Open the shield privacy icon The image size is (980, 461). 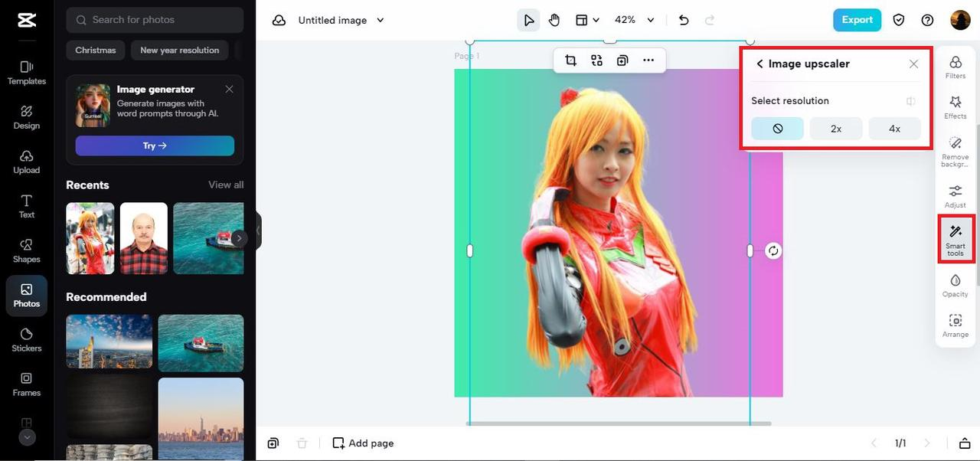pos(899,20)
